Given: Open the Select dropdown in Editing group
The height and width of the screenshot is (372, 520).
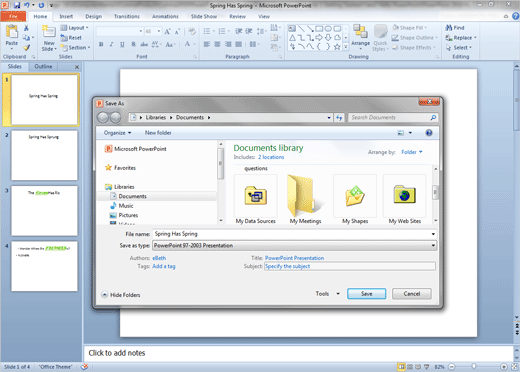Looking at the screenshot, I should coord(459,48).
